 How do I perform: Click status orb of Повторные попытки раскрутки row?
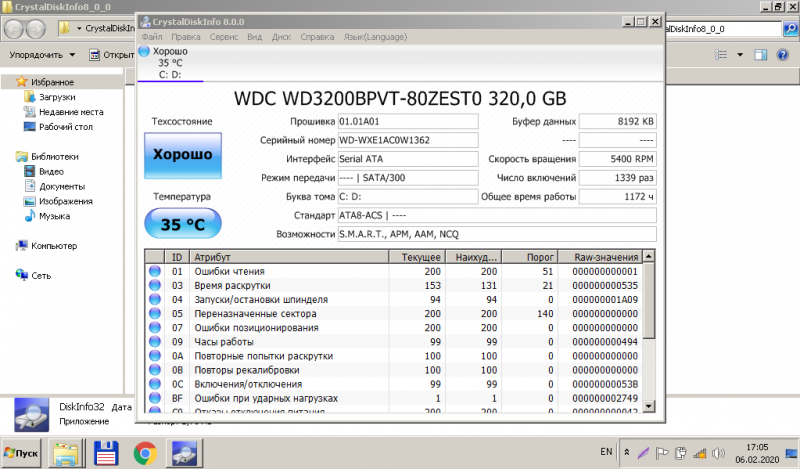pos(155,356)
